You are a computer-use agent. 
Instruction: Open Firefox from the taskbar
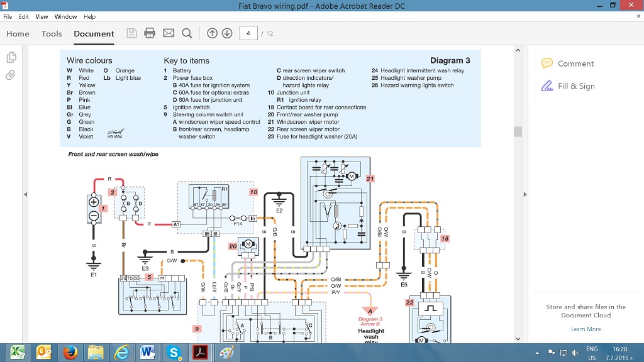(69, 353)
